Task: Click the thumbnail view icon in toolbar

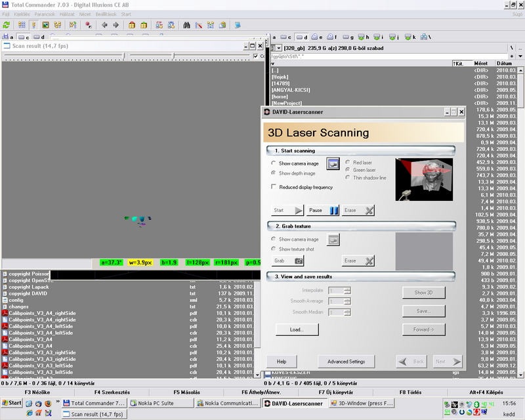Action: (45, 25)
